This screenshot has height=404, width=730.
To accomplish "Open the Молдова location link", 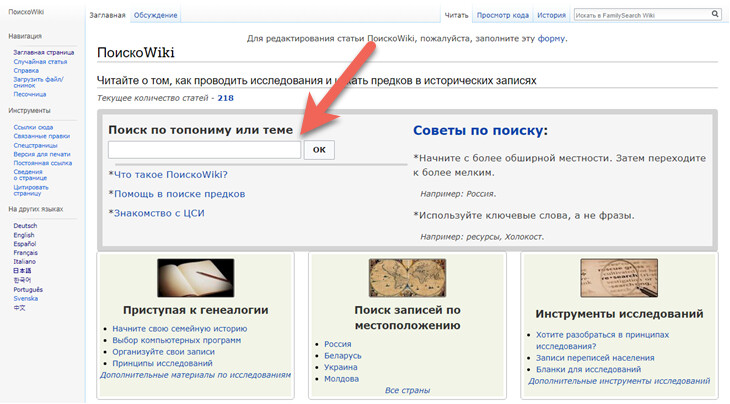I will point(342,379).
